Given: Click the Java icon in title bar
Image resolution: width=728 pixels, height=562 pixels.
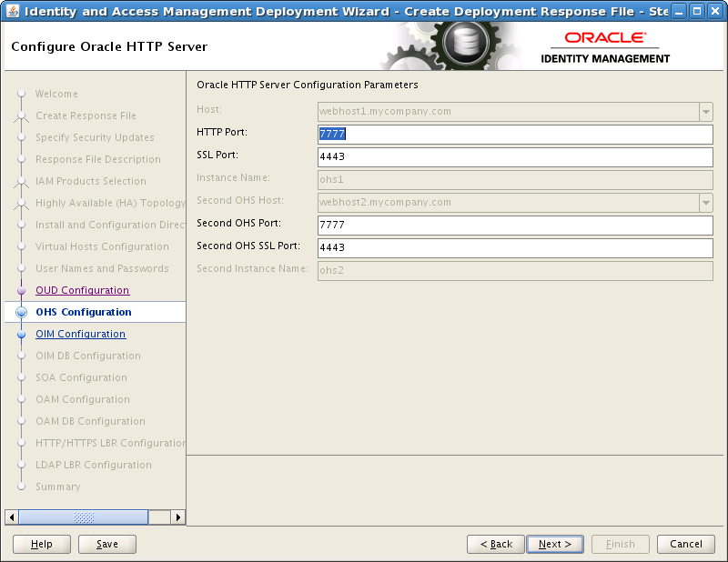Looking at the screenshot, I should [x=13, y=11].
